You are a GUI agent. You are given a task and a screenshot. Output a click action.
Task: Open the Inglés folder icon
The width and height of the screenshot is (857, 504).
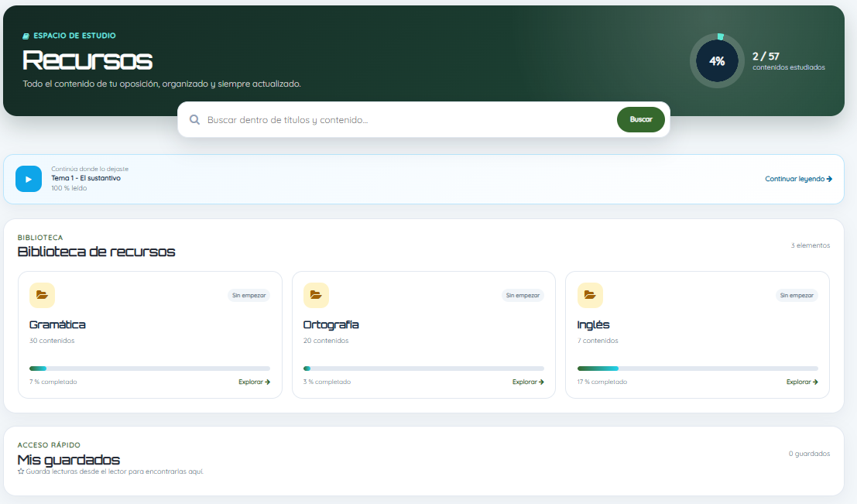tap(590, 295)
